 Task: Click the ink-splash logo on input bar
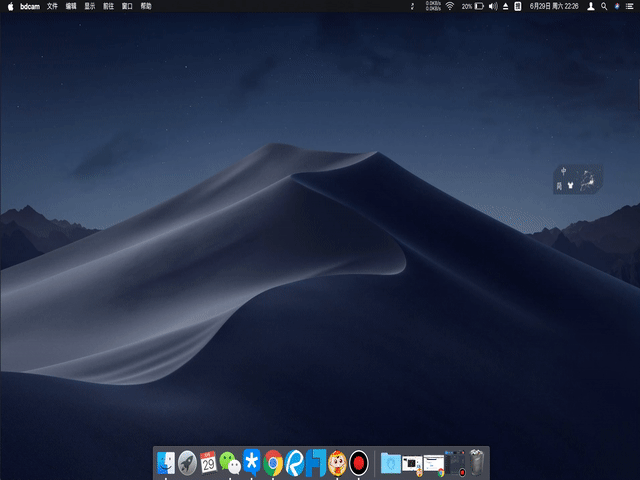[x=588, y=180]
